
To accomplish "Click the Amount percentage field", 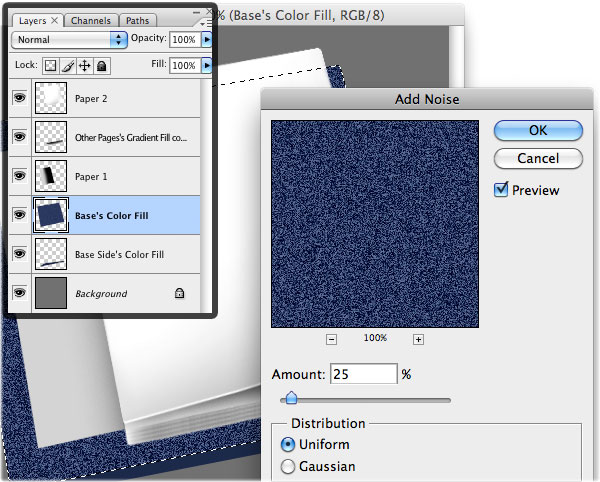I will (x=364, y=374).
